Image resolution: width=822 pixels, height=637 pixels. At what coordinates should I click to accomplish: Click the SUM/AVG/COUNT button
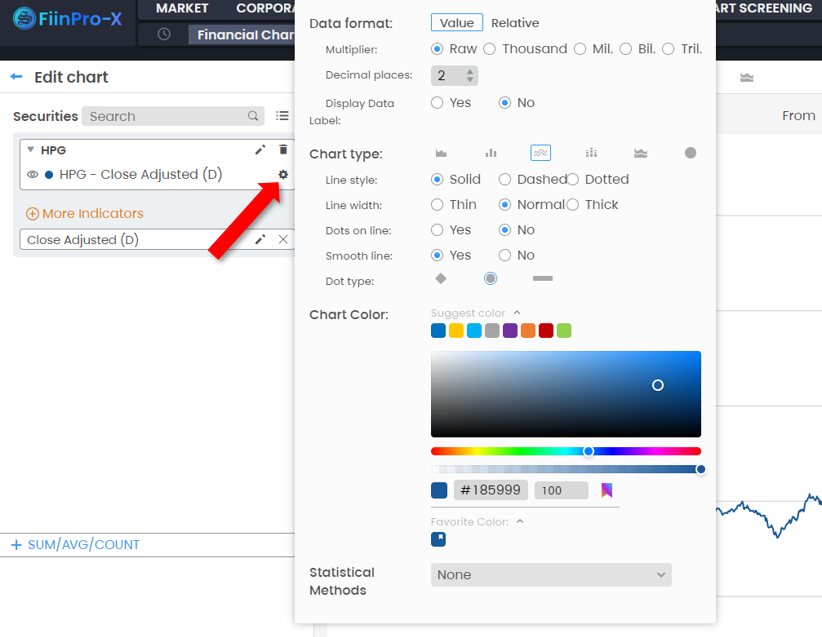(75, 545)
